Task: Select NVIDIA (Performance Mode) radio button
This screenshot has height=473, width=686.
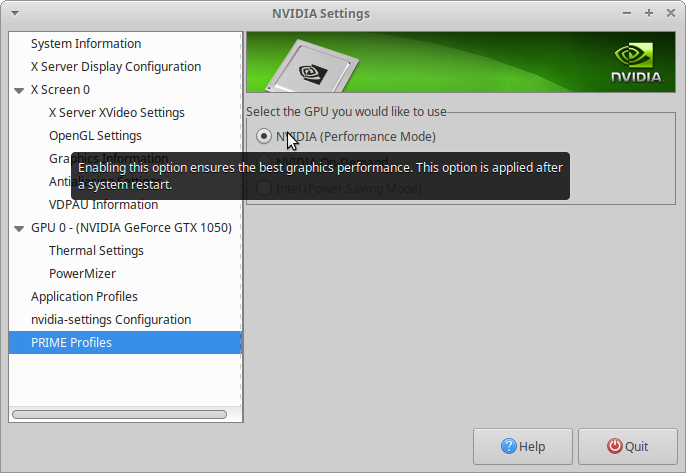Action: [264, 137]
